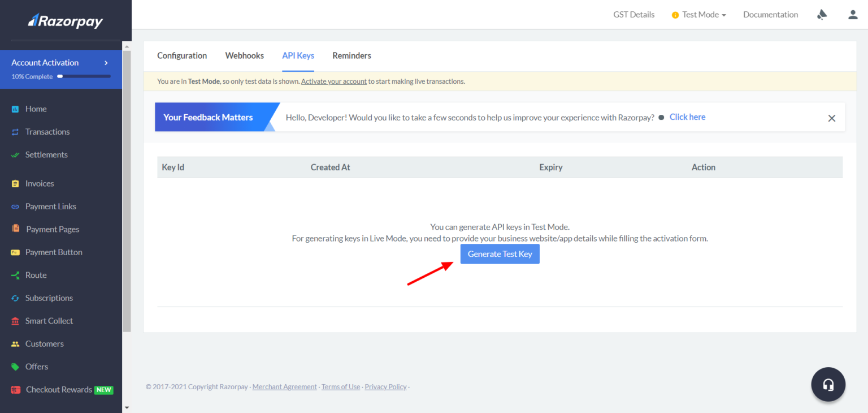Dismiss the Your Feedback Matters banner

pyautogui.click(x=832, y=118)
